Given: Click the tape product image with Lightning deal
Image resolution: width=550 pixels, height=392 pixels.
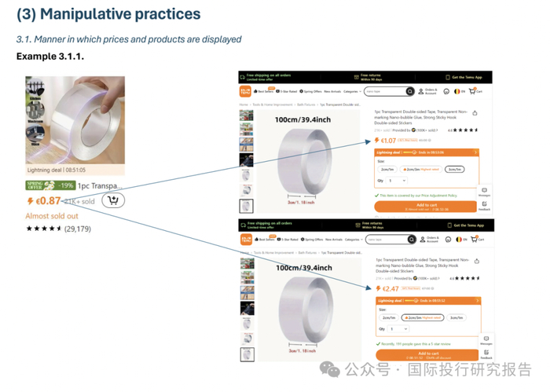Looking at the screenshot, I should 75,120.
